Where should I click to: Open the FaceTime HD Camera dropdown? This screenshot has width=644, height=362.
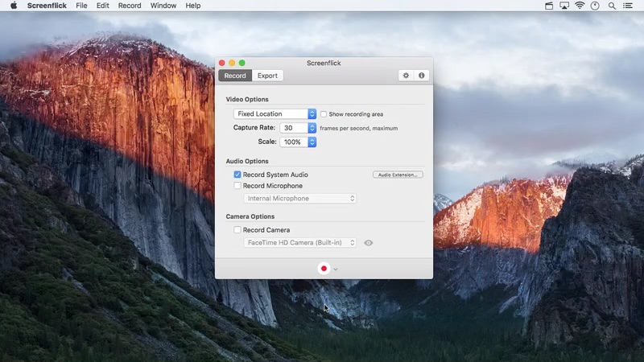pyautogui.click(x=299, y=243)
